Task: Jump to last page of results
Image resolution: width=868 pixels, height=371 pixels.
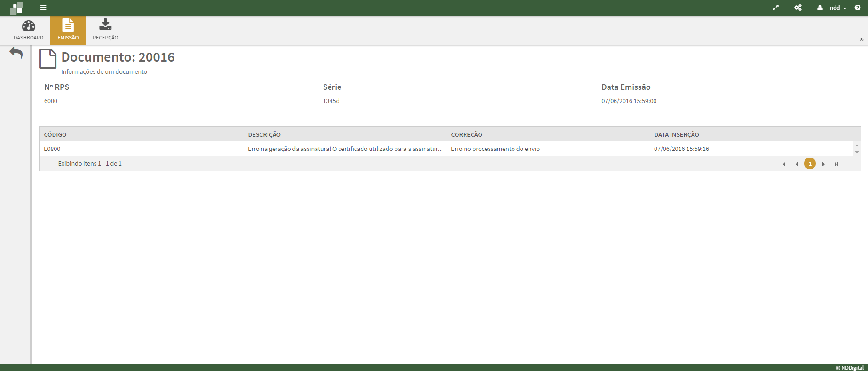Action: coord(836,164)
